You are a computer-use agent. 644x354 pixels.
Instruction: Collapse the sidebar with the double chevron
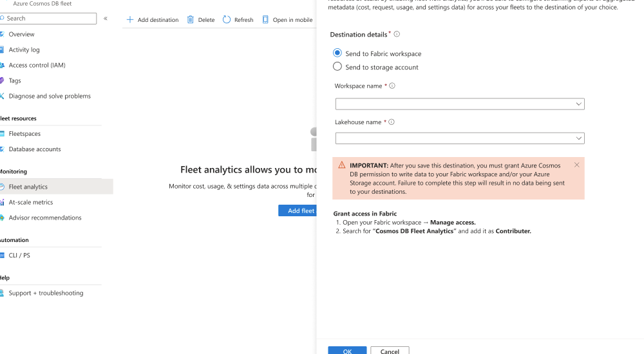coord(106,19)
